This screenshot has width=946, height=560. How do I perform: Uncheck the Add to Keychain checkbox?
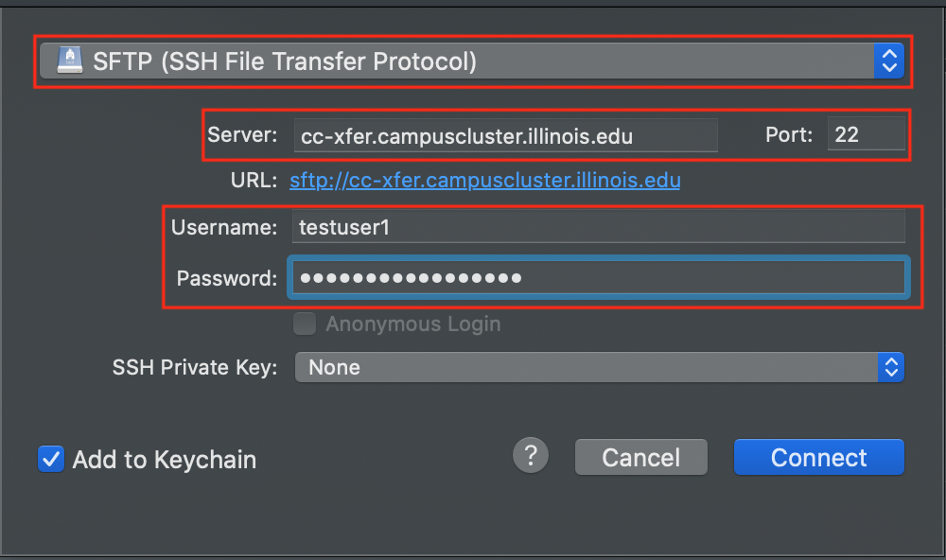click(51, 459)
